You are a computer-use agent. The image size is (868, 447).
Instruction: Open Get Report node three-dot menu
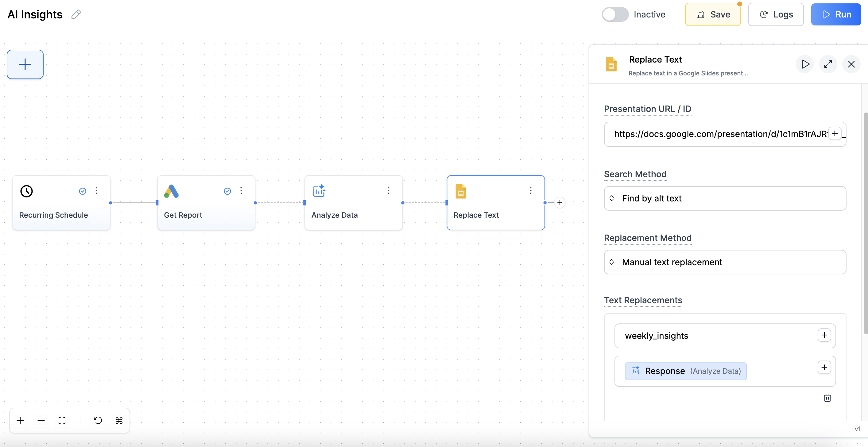click(x=241, y=191)
